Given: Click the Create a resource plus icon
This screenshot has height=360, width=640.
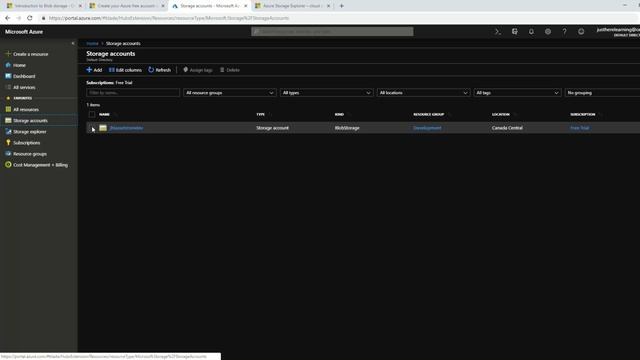Looking at the screenshot, I should pos(8,54).
